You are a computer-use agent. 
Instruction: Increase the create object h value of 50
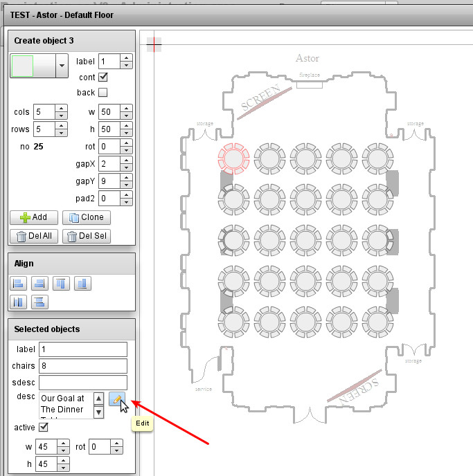pos(126,125)
